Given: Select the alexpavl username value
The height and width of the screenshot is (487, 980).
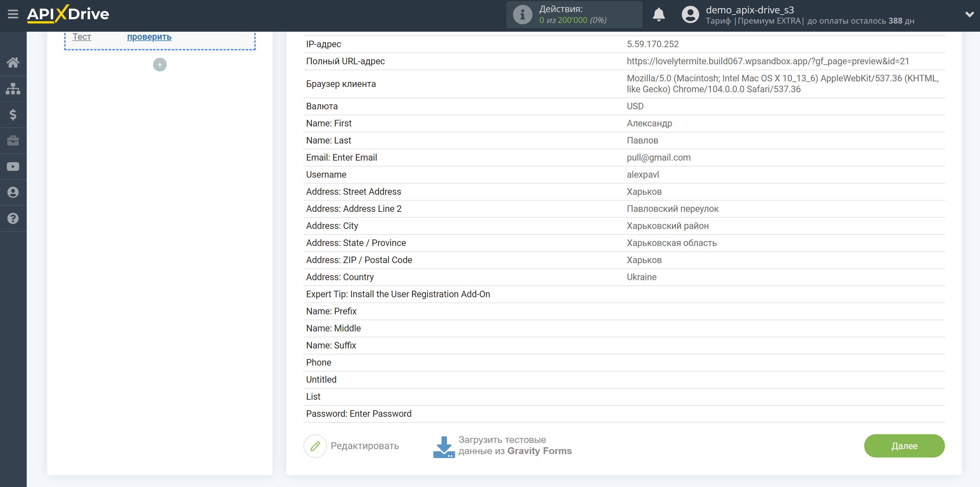Looking at the screenshot, I should coord(642,175).
